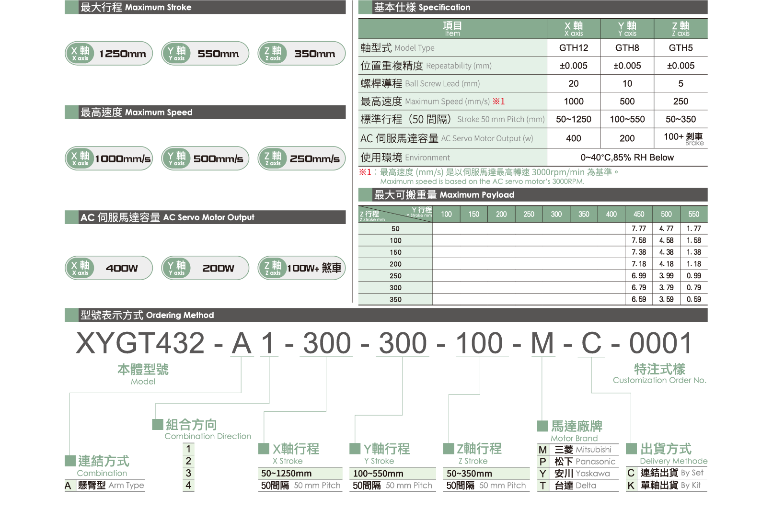Click the X axis badge beside 1250mm
This screenshot has width=773, height=532.
[80, 53]
